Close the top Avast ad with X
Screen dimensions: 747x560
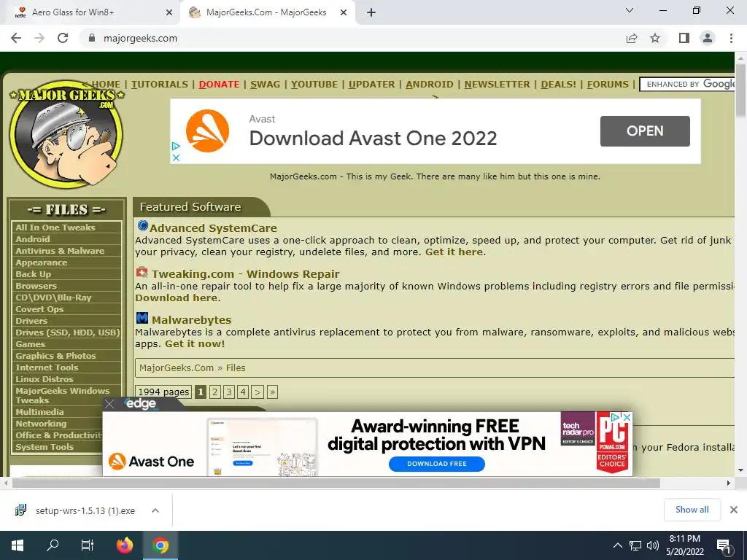pyautogui.click(x=176, y=157)
